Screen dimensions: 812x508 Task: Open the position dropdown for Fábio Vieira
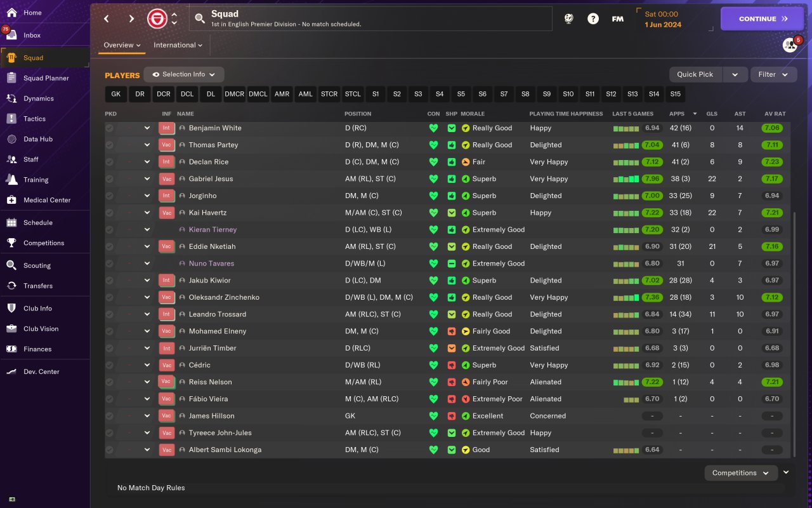pos(147,399)
